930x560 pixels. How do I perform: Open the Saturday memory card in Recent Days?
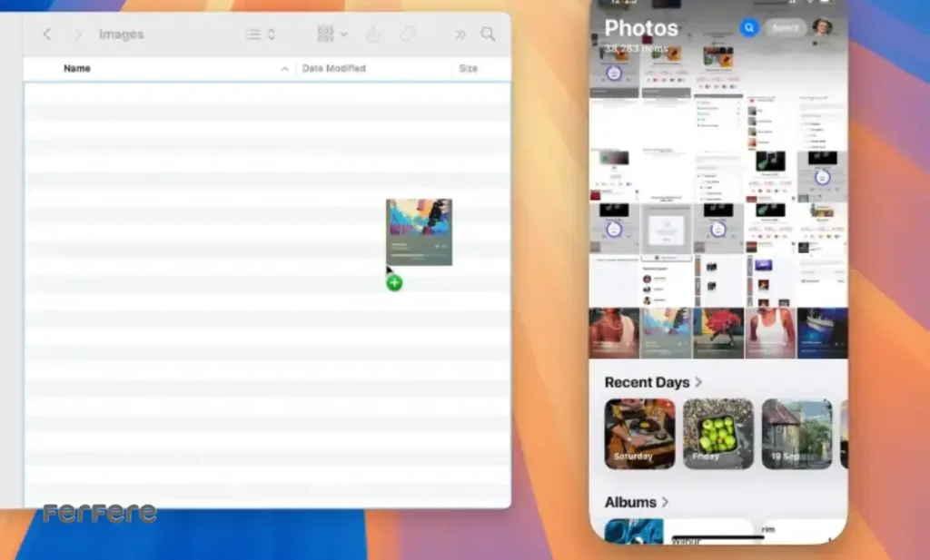(x=638, y=433)
